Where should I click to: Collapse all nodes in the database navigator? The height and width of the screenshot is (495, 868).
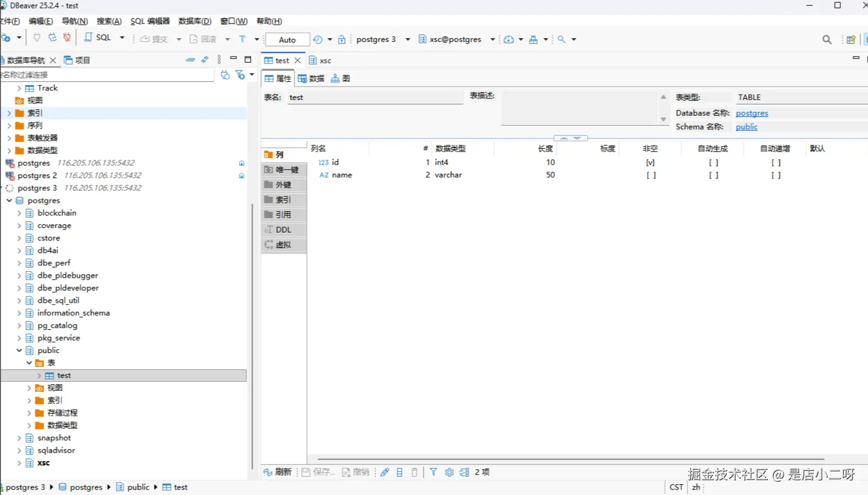click(x=190, y=60)
